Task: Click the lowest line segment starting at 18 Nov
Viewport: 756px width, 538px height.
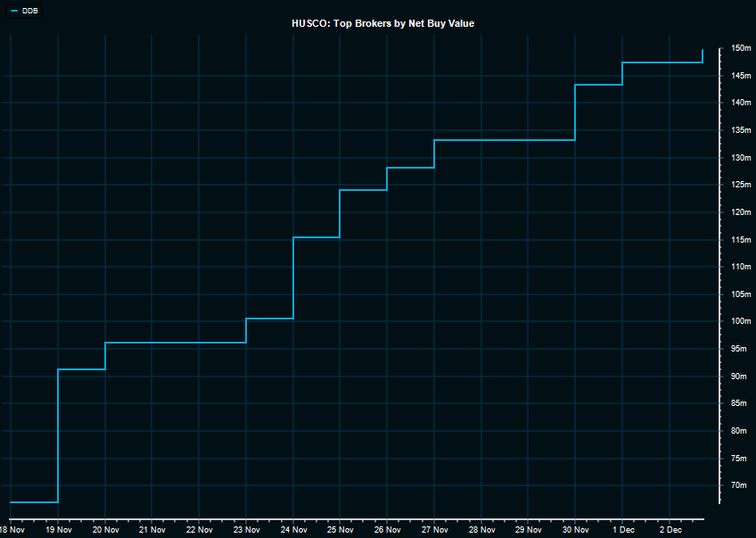Action: [34, 502]
